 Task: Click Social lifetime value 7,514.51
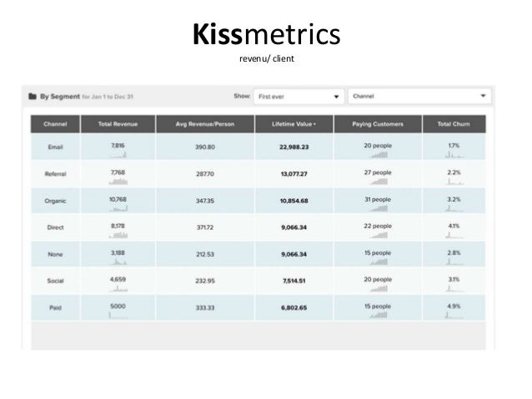294,281
